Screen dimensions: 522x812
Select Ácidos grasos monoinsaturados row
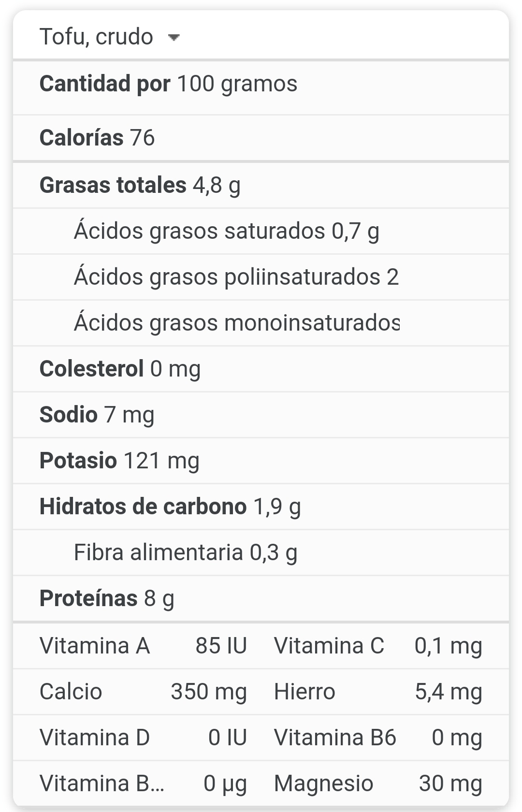(261, 323)
